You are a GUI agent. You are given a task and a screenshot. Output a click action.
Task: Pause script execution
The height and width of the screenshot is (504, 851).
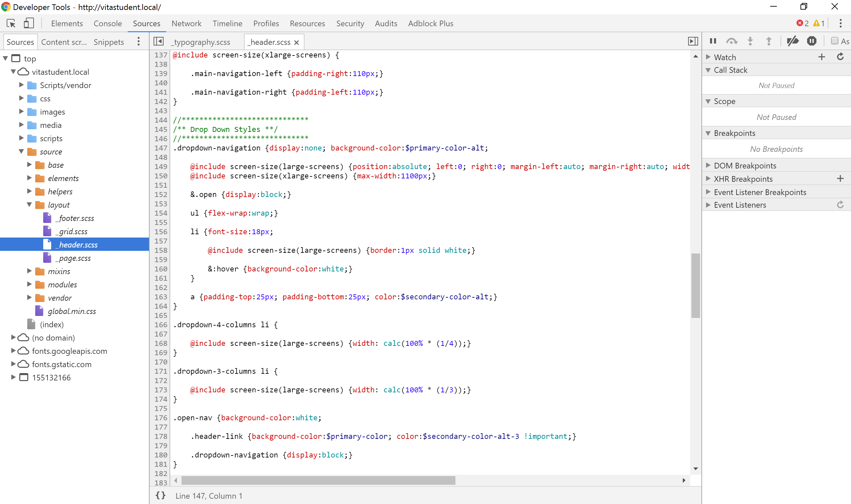pos(713,41)
